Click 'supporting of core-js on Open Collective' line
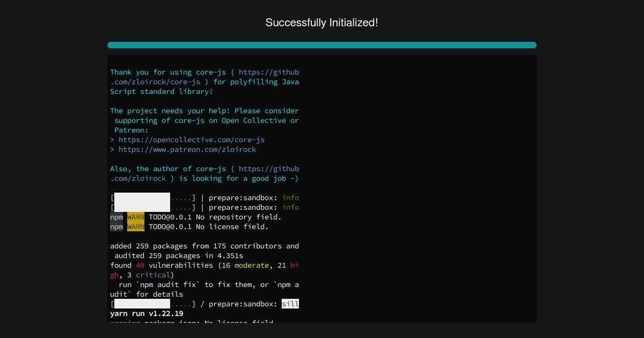This screenshot has width=644, height=338. pos(207,121)
